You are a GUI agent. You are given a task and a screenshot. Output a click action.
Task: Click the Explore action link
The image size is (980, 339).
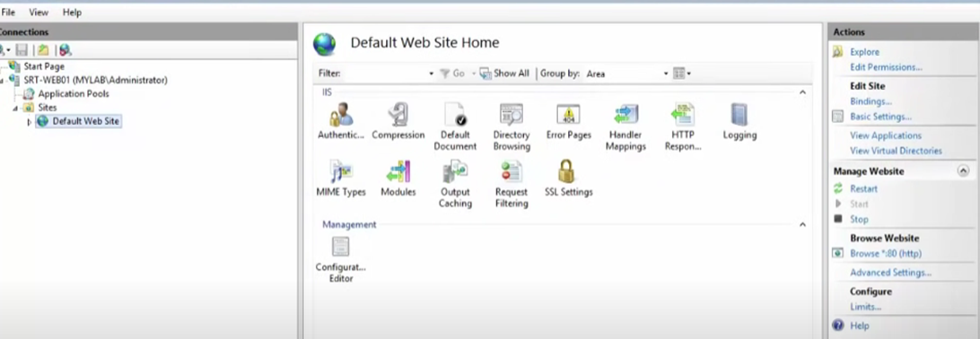864,52
